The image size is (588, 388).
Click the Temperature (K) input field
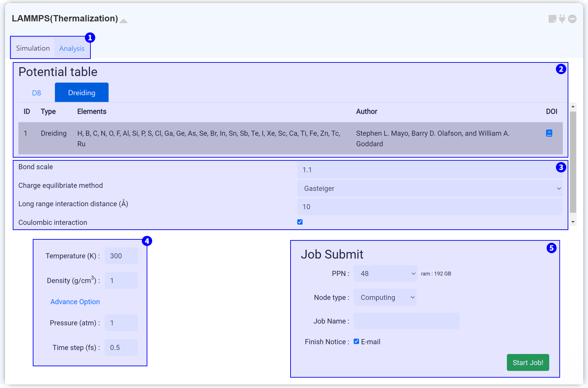(121, 256)
